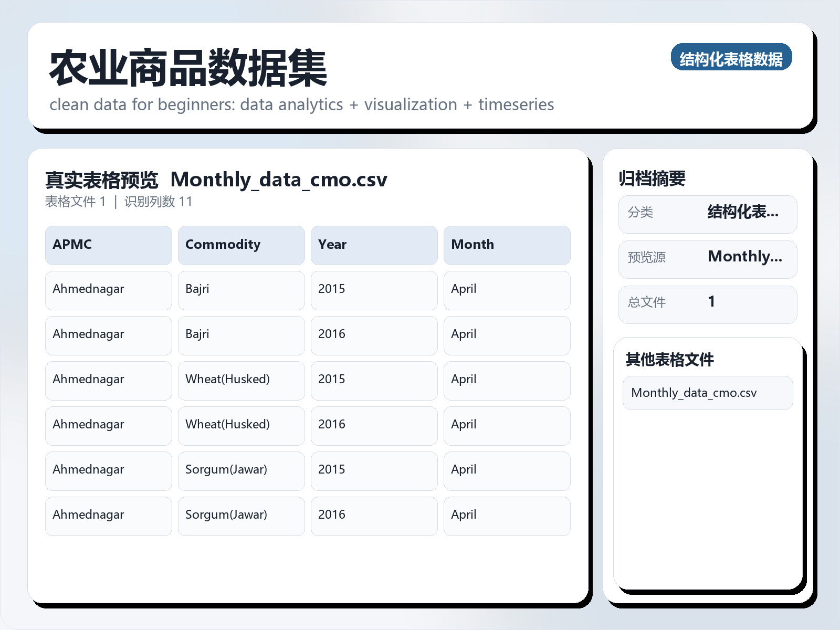Select the Commodity column header
The image size is (840, 630).
click(241, 245)
